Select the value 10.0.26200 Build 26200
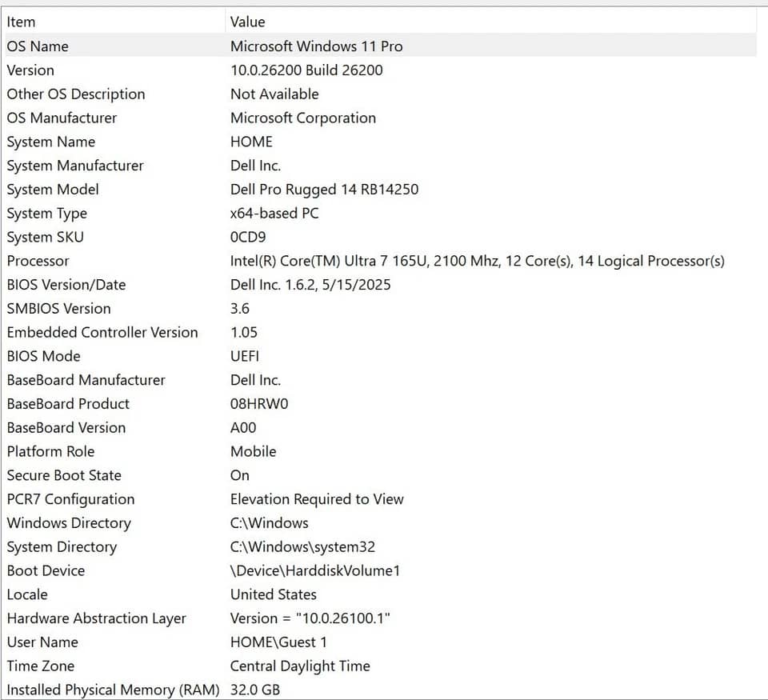Viewport: 768px width, 700px height. pos(306,70)
